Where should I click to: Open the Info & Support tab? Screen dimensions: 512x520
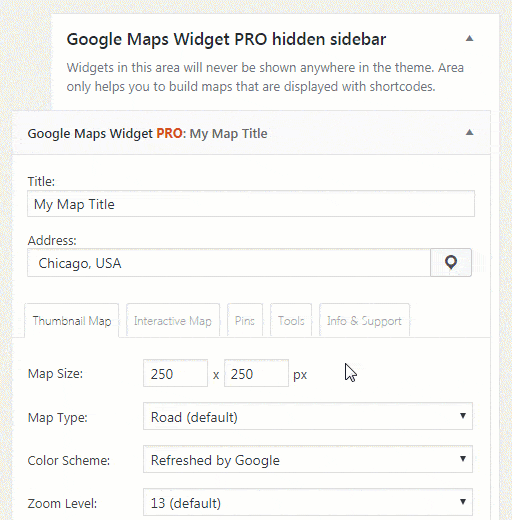364,321
